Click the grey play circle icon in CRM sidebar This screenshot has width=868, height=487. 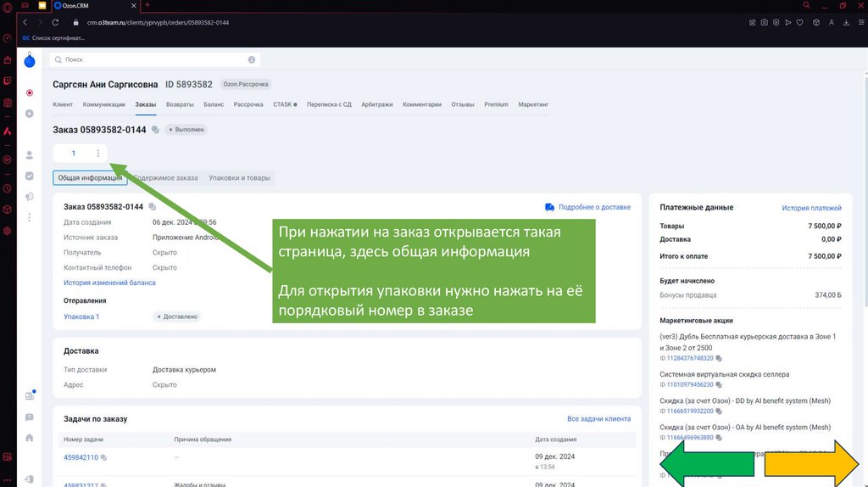pyautogui.click(x=30, y=114)
